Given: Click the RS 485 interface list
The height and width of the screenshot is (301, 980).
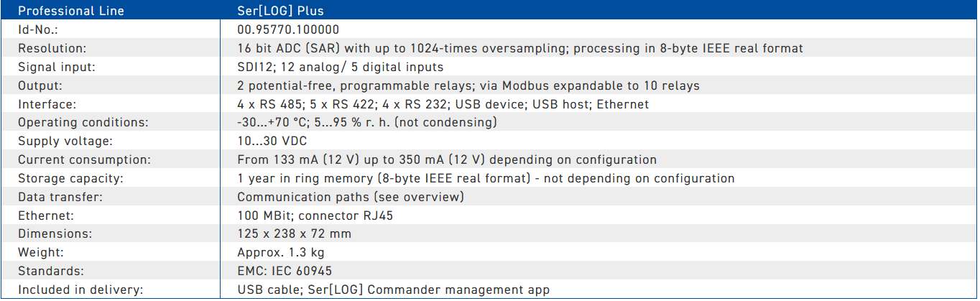Looking at the screenshot, I should point(443,104).
